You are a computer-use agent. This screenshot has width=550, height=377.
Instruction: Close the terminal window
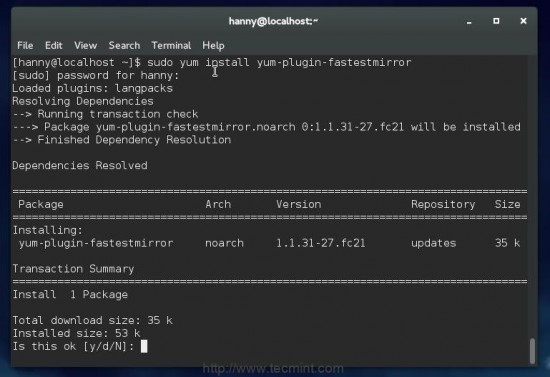click(x=523, y=21)
